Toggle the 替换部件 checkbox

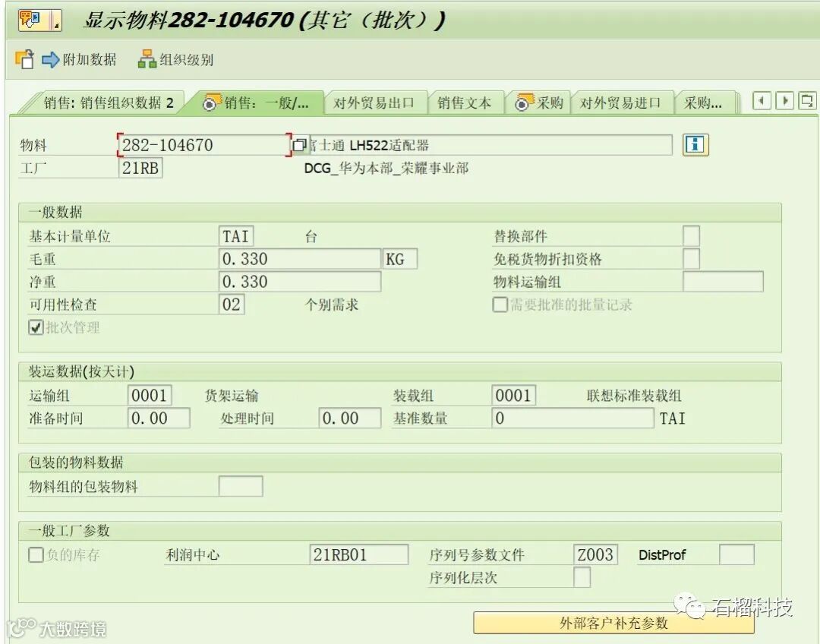[x=692, y=236]
